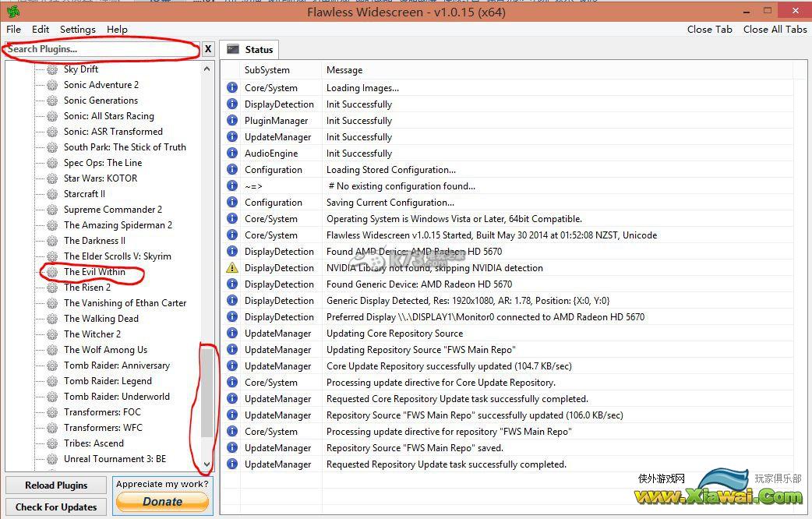Select The Risen 2 plugin

click(x=87, y=288)
